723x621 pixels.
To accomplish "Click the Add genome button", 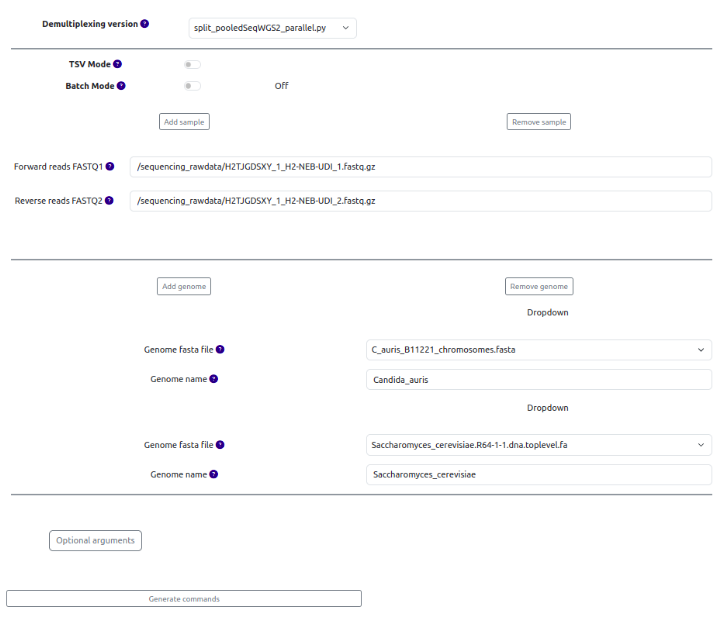I will [184, 287].
